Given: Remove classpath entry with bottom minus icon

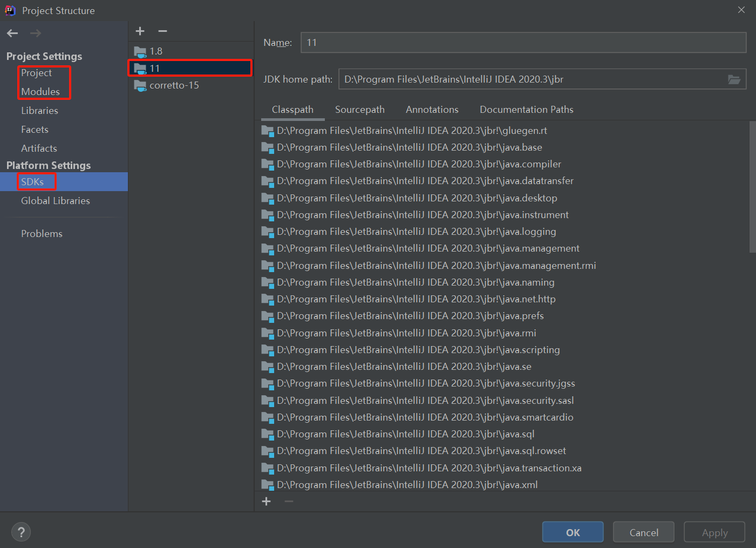Looking at the screenshot, I should (289, 502).
